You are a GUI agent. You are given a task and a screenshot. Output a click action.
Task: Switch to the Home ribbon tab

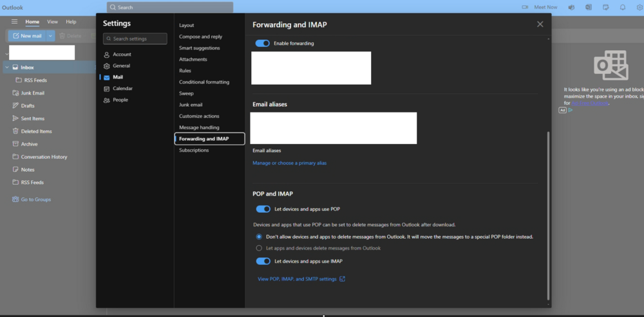click(x=32, y=22)
